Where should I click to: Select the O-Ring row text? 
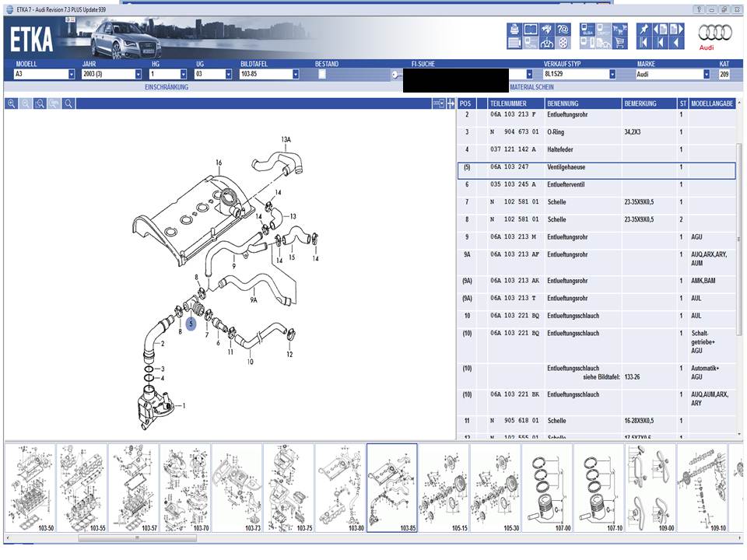point(556,132)
